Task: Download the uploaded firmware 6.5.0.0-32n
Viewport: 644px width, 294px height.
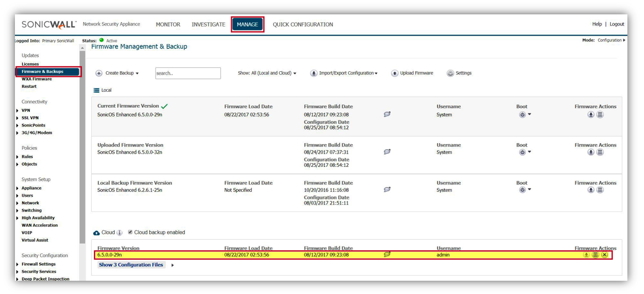Action: pos(591,153)
